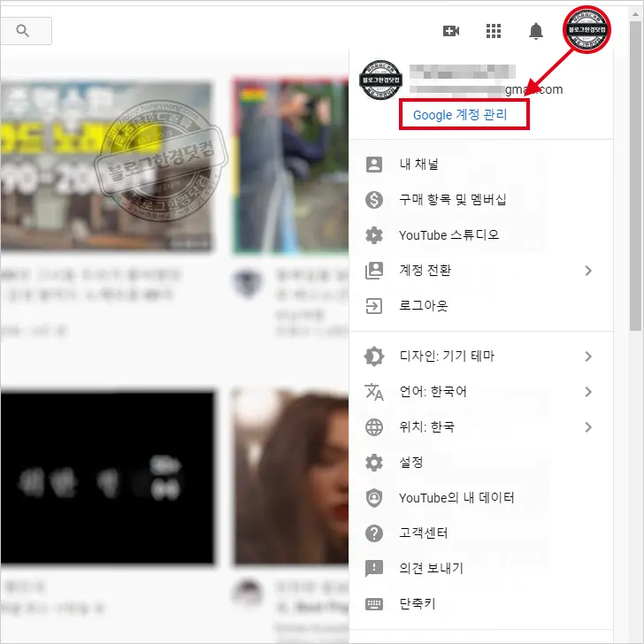Open 언어: 한국어 option
This screenshot has height=644, width=644.
point(480,392)
